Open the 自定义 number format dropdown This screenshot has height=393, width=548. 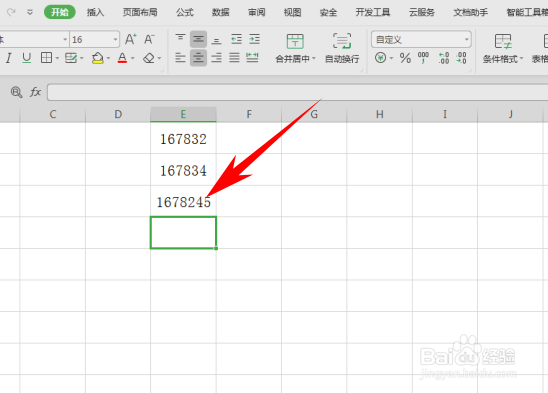pyautogui.click(x=421, y=40)
